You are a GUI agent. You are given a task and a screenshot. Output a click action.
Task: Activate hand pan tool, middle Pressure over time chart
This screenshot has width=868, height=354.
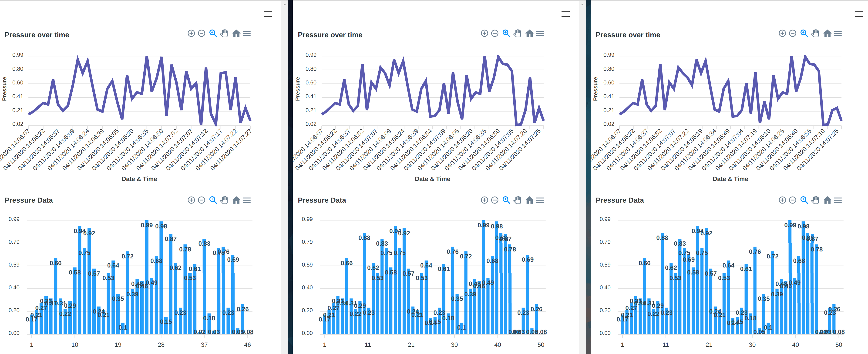pos(517,33)
